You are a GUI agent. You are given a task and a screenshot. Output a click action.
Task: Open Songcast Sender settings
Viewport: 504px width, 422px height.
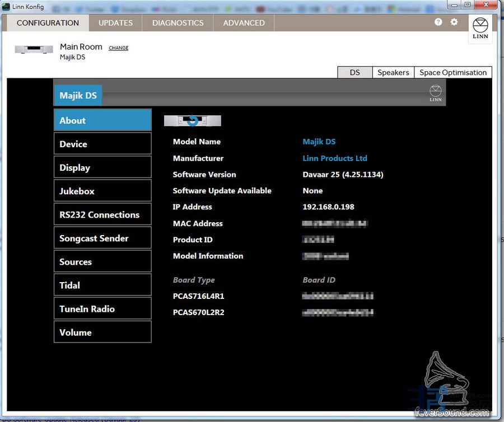tap(102, 238)
